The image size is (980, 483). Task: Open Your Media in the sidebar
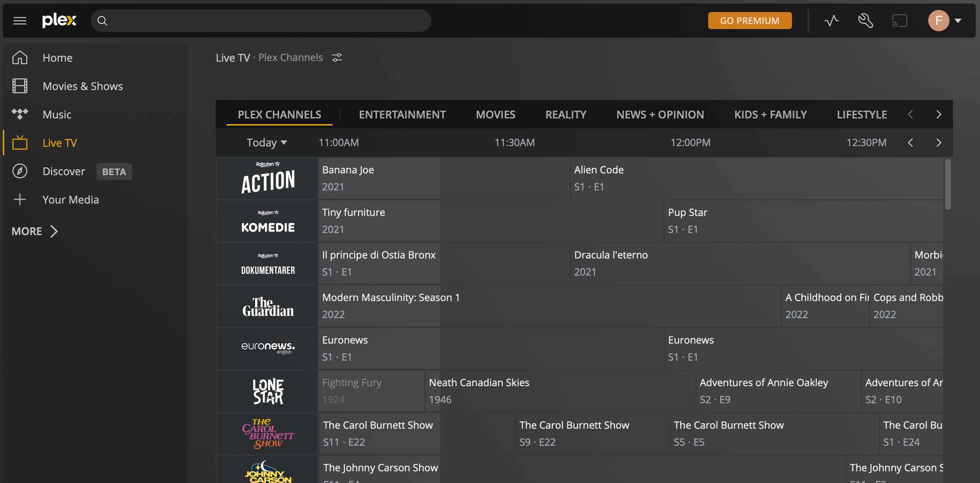[70, 200]
